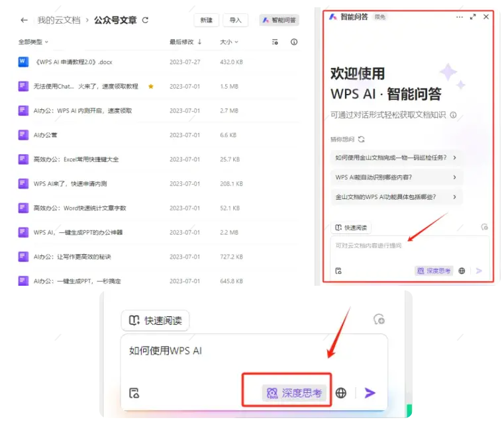504x428 pixels.
Task: Click size 727.2 KB cell
Action: point(231,257)
